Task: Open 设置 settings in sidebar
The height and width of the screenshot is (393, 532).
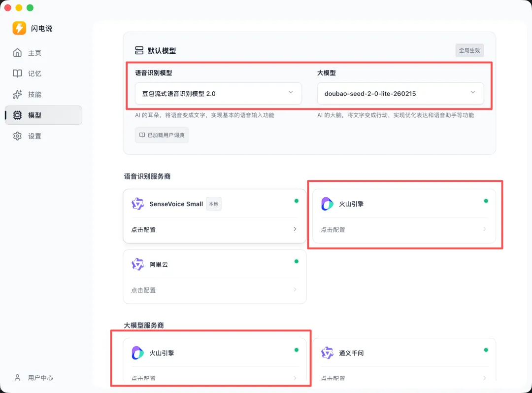Action: pyautogui.click(x=43, y=136)
